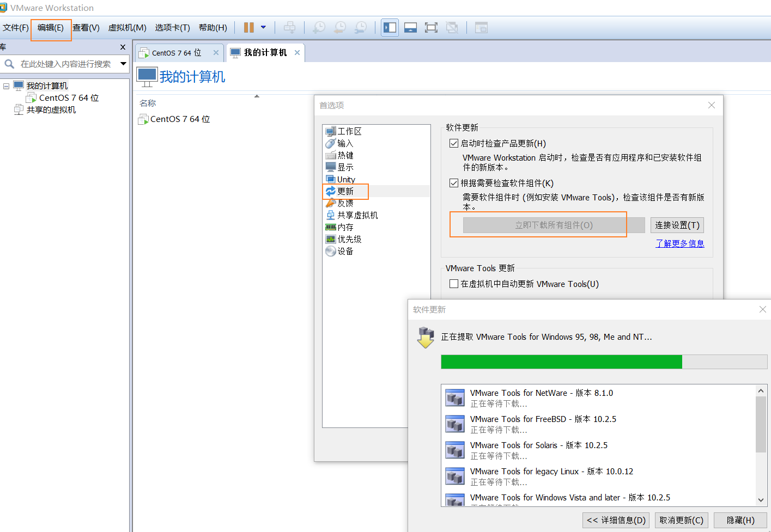This screenshot has height=532, width=771.
Task: Close the 我的计算机 tab
Action: [297, 53]
